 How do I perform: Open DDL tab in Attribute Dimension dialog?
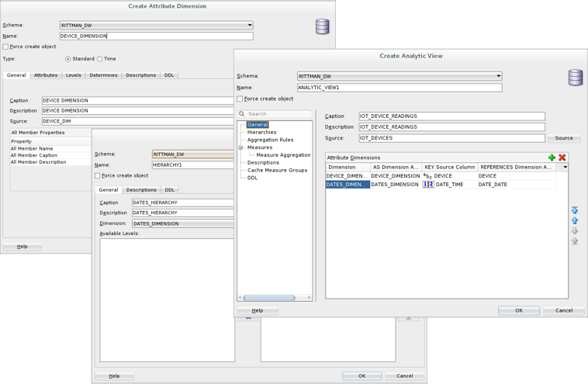pos(169,75)
